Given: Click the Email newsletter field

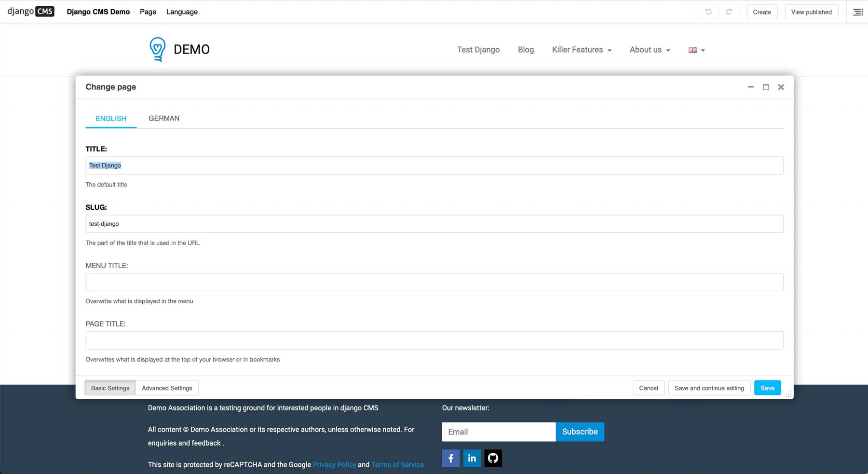Looking at the screenshot, I should [x=499, y=432].
